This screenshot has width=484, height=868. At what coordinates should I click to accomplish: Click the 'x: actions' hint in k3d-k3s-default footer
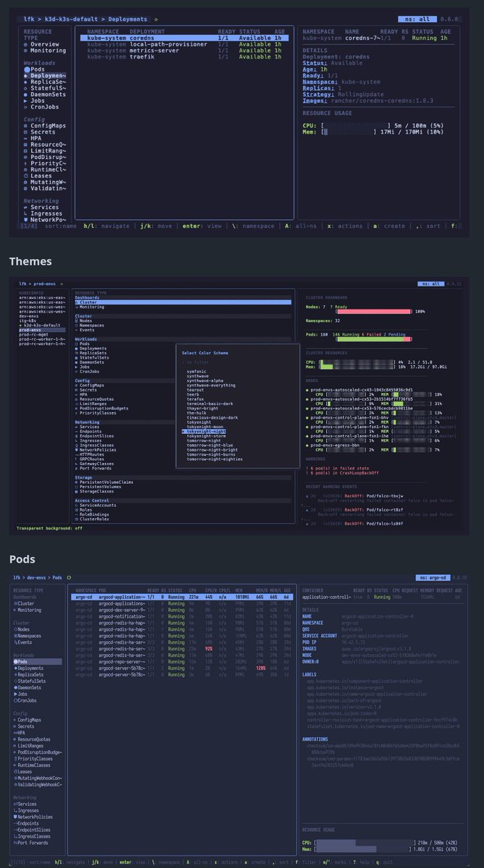[344, 226]
